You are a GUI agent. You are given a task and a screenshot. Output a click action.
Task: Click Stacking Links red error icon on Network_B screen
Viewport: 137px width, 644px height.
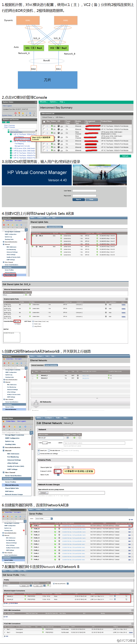(x=30, y=444)
